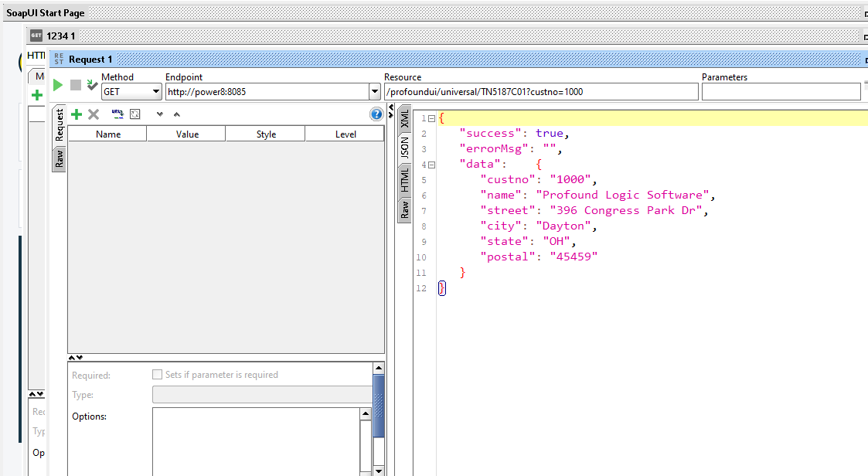Click the grey stop request button
Viewport: 868px width, 476px height.
click(x=76, y=85)
